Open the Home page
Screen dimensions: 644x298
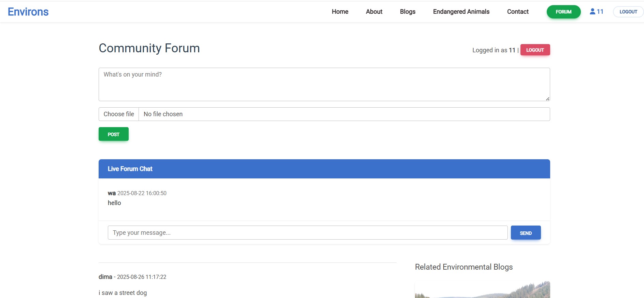coord(340,12)
